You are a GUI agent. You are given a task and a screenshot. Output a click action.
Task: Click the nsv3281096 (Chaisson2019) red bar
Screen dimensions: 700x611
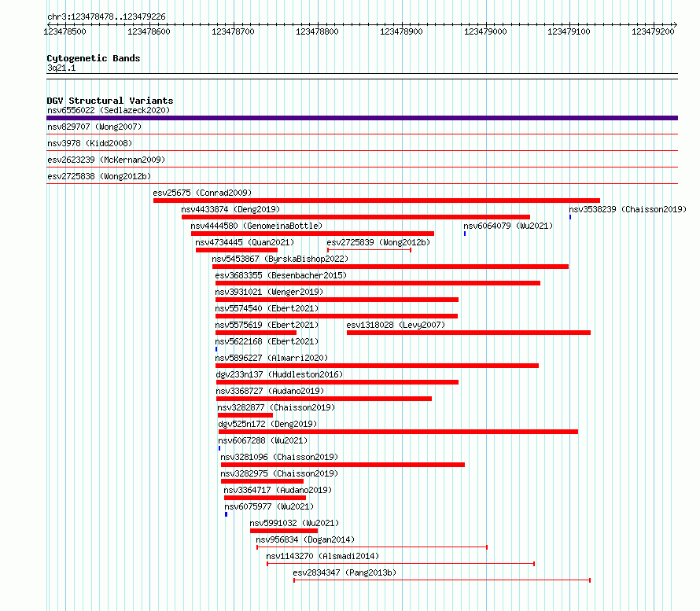pyautogui.click(x=343, y=465)
